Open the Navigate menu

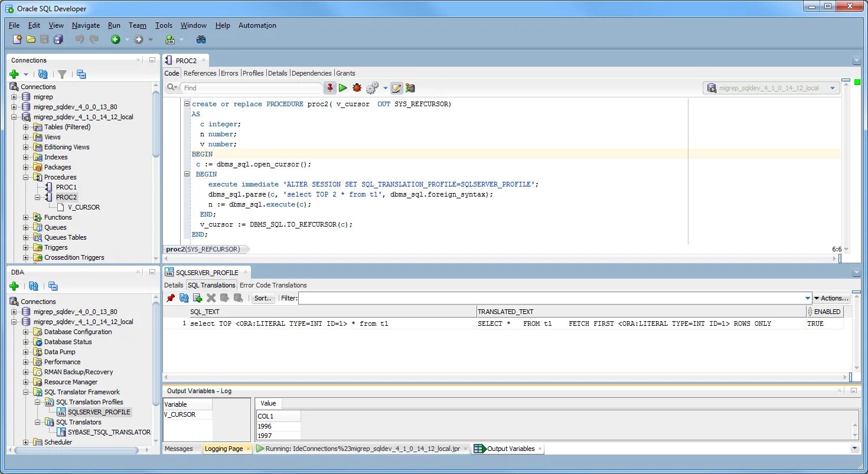click(x=86, y=25)
